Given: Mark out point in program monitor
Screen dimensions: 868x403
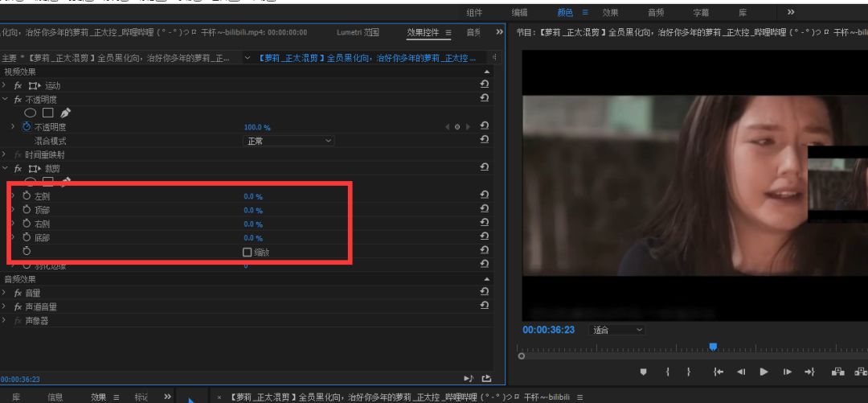Looking at the screenshot, I should coord(689,372).
